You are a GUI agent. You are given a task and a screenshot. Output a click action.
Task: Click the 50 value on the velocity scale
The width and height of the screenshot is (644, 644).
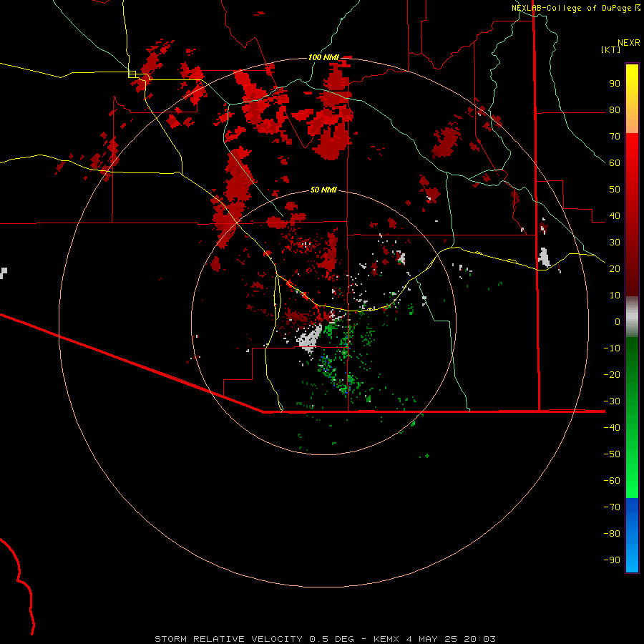615,190
